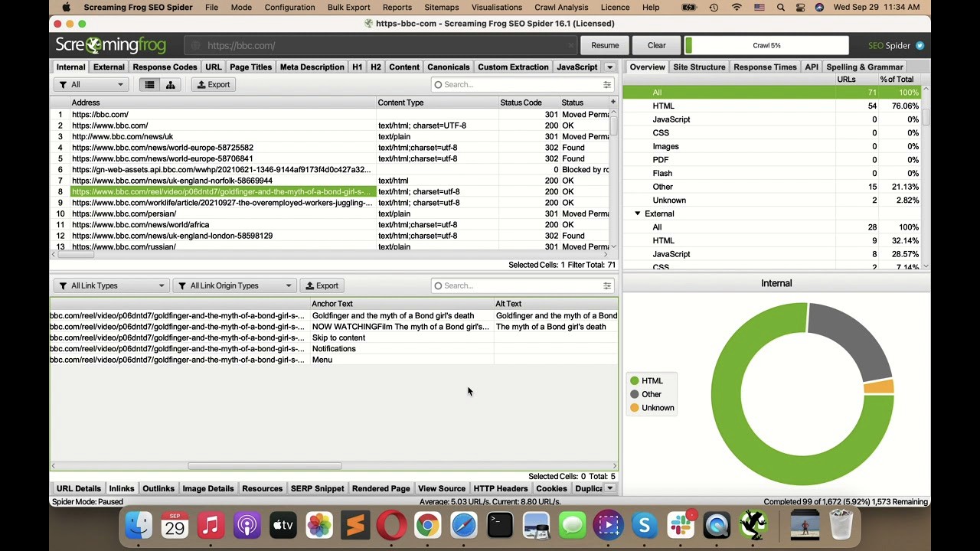Open the Configuration menu
The image size is (980, 551).
tap(289, 7)
